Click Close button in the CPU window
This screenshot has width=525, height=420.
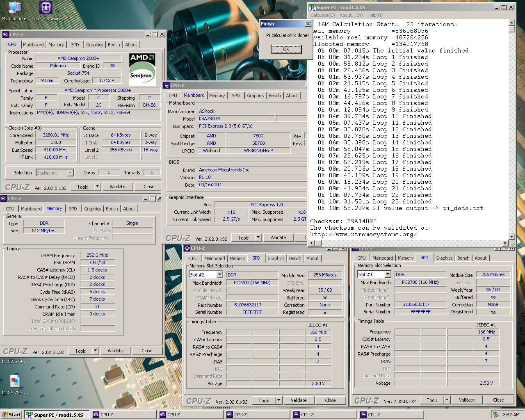[x=149, y=187]
